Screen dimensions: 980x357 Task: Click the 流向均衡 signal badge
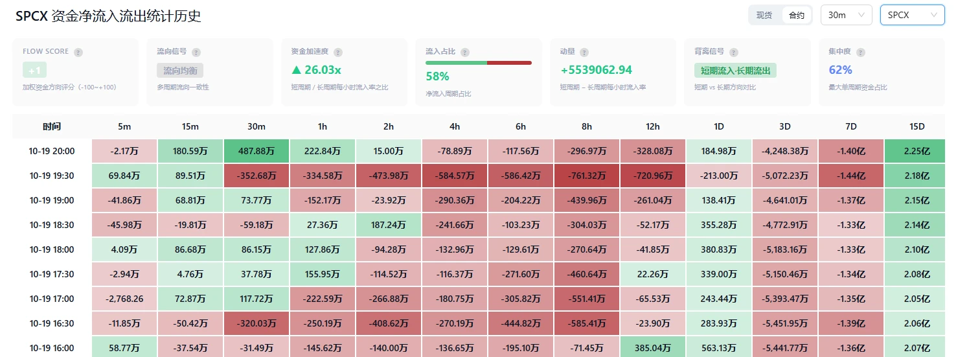pos(180,70)
